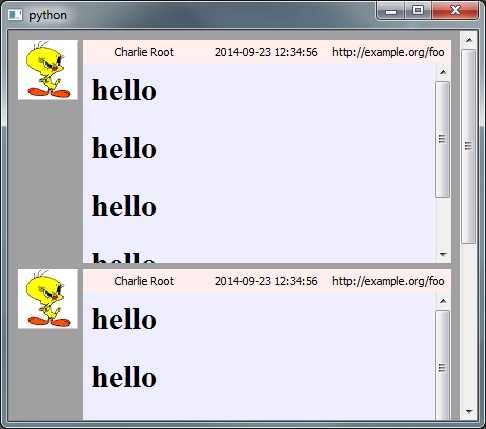
Task: Click the outer window scrollbar down arrow
Action: 469,412
